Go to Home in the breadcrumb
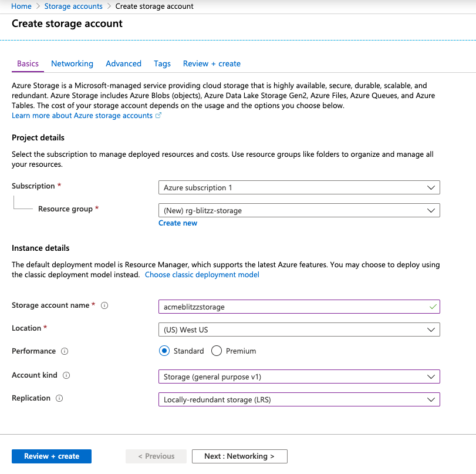 tap(21, 6)
